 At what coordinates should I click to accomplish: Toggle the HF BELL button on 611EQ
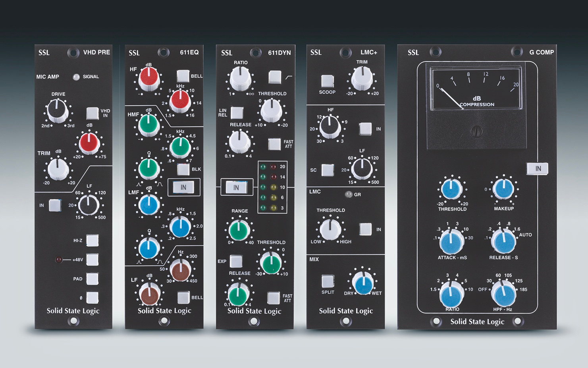[x=183, y=76]
